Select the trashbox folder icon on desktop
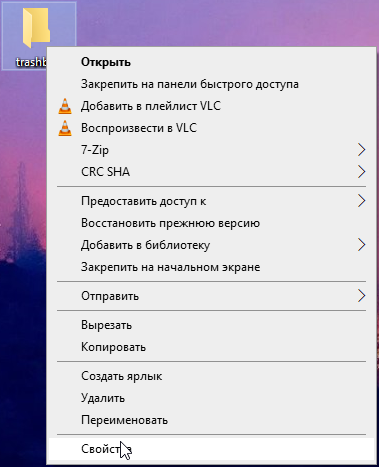Screen dimensions: 379x467 click(36, 28)
